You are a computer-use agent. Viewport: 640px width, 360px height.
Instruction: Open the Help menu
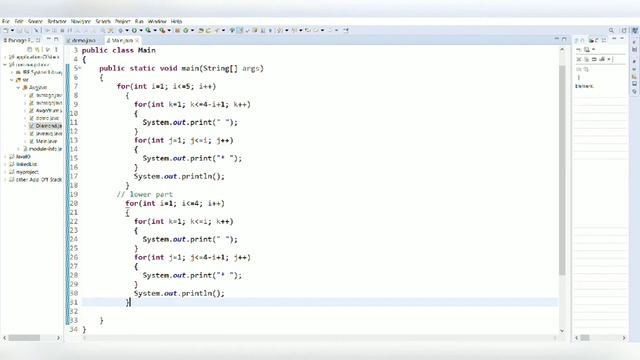tap(176, 21)
